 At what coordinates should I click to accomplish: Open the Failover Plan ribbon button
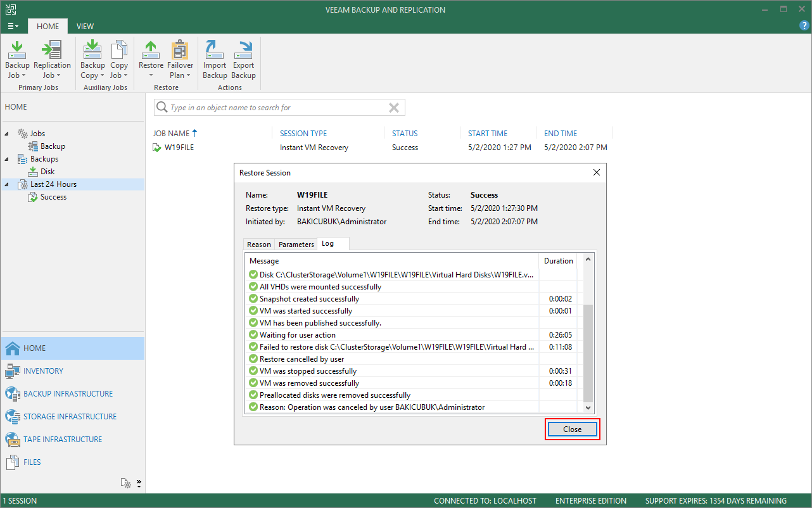[x=180, y=60]
